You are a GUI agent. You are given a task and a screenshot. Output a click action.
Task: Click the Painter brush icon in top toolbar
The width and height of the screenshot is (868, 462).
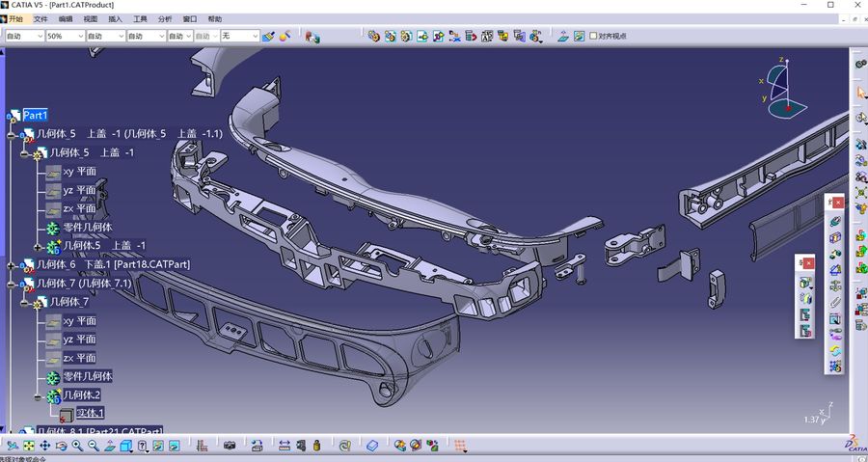[x=268, y=36]
